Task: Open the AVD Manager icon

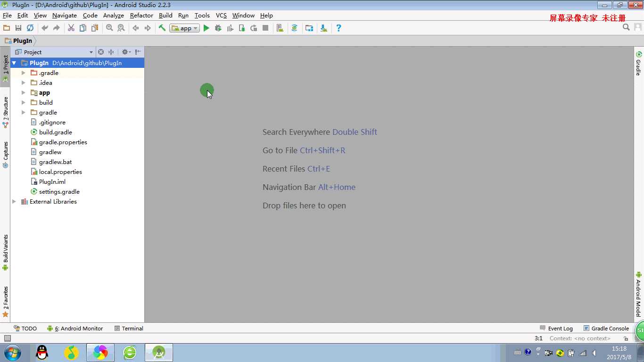Action: coord(280,28)
